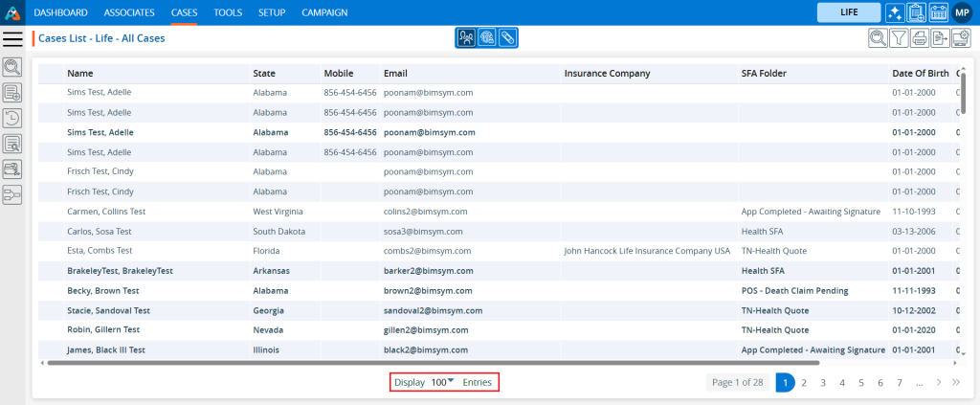Screen dimensions: 980x405
Task: Click the magnifier icon near filter
Action: [x=877, y=38]
